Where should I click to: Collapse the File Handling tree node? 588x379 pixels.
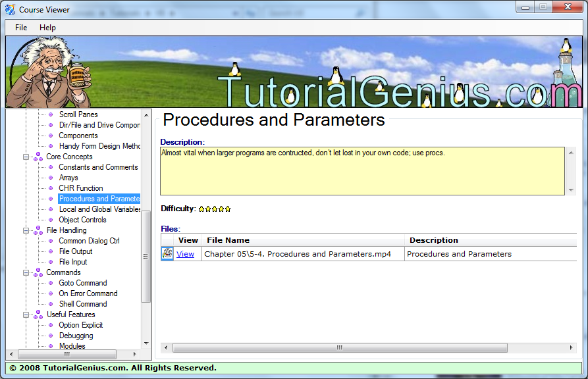26,230
